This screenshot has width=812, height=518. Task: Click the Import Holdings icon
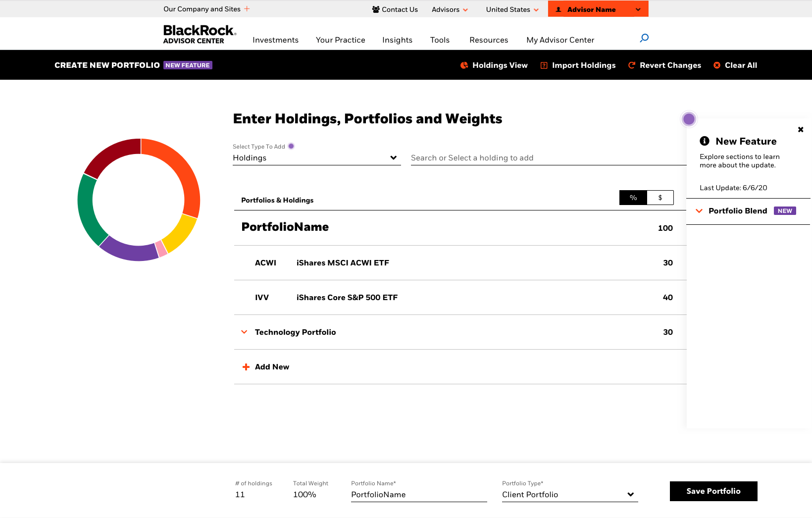pos(544,65)
